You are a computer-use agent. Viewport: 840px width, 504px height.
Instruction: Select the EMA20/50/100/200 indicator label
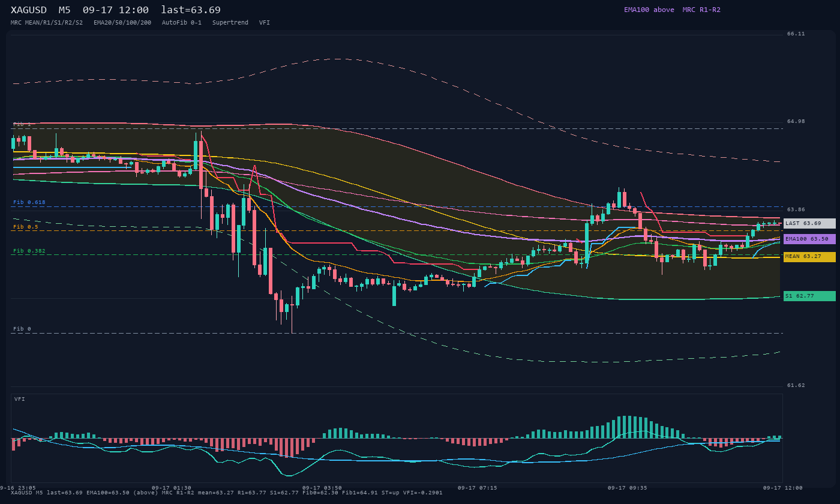122,23
